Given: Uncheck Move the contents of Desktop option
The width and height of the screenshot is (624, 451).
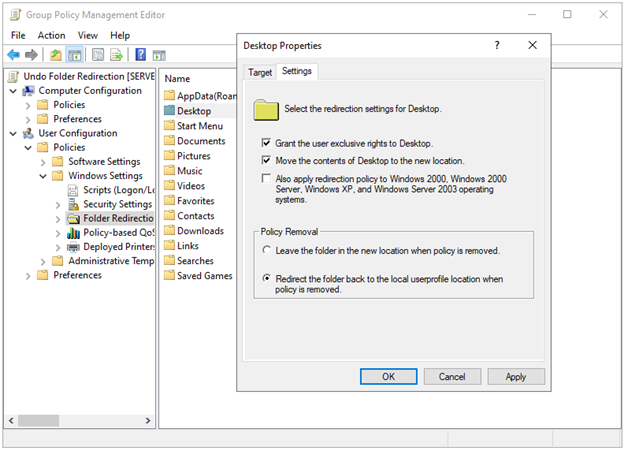Looking at the screenshot, I should 266,160.
